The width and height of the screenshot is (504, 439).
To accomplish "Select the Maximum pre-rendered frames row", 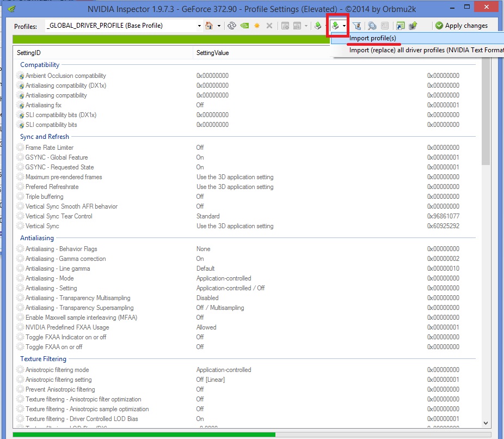I will [x=247, y=177].
